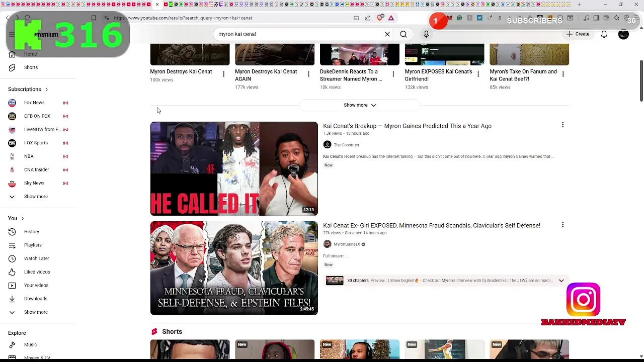Open the CFB ON FOX subscription
This screenshot has width=644, height=362.
(38, 116)
